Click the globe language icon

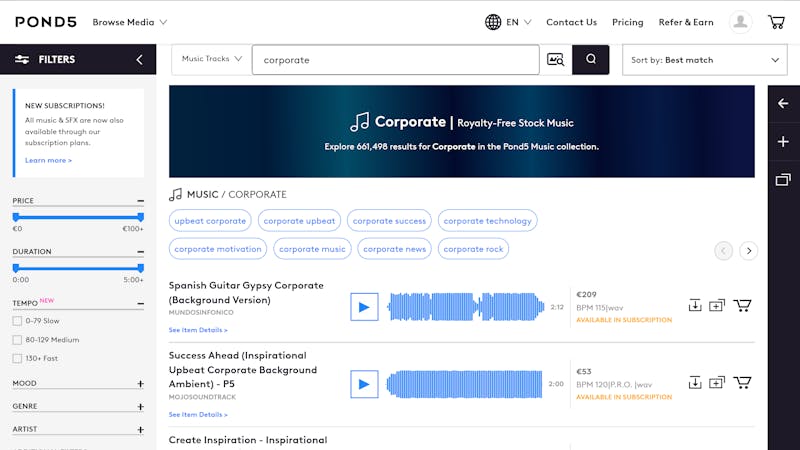tap(493, 22)
